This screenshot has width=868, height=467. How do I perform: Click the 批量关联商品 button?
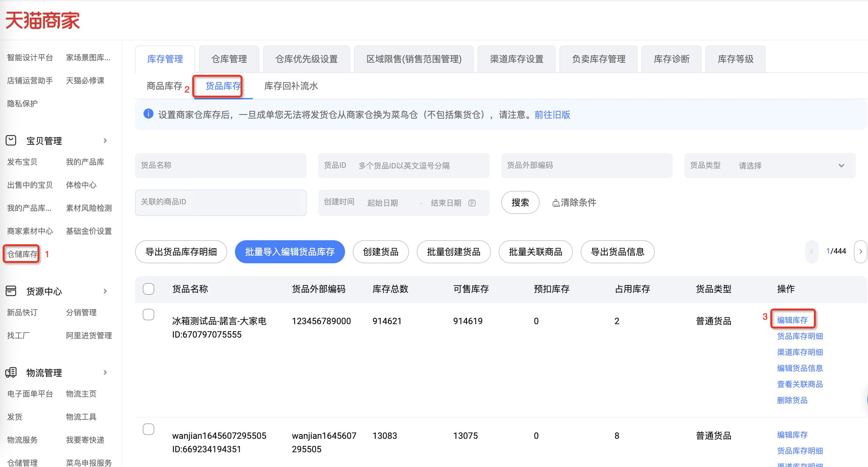point(535,252)
